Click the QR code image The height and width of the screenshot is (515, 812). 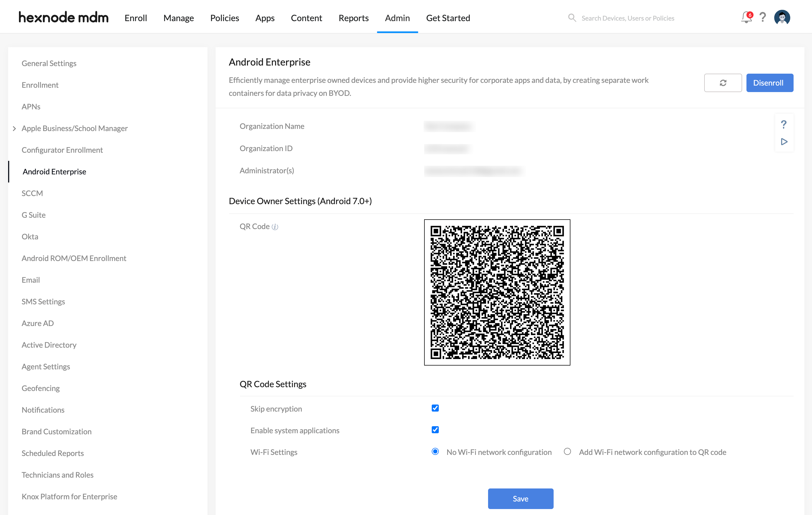tap(497, 293)
